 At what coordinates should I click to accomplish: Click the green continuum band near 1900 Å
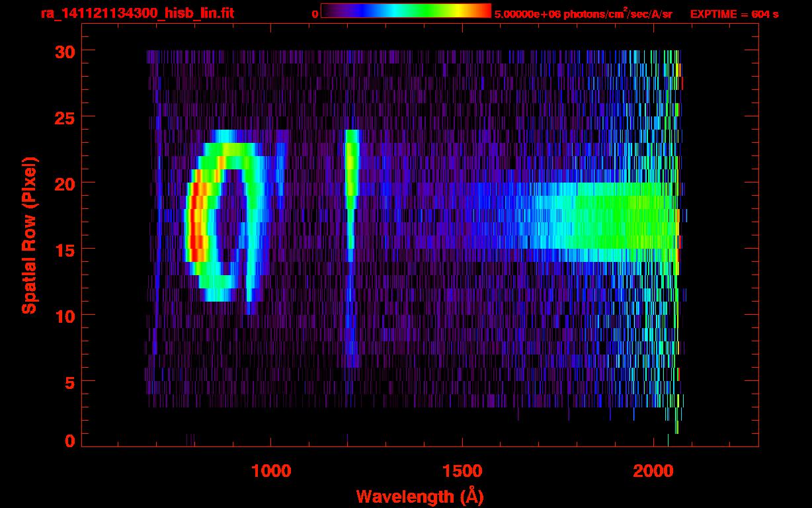(615, 222)
